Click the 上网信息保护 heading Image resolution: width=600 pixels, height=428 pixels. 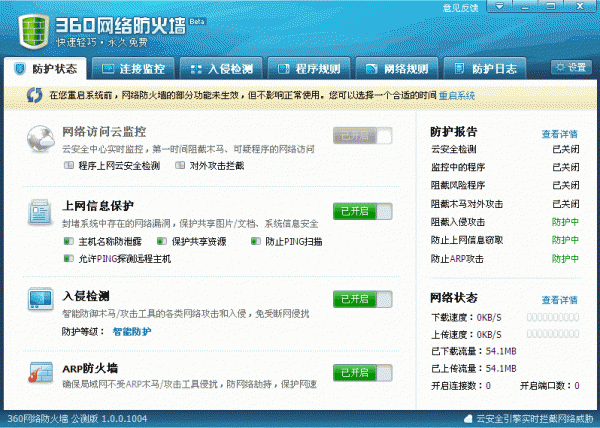coord(98,206)
